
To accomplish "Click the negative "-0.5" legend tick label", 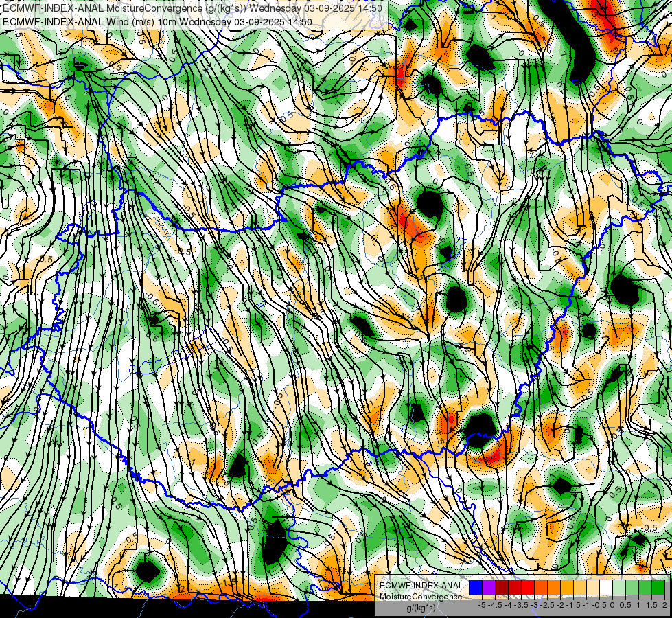I will [x=599, y=605].
